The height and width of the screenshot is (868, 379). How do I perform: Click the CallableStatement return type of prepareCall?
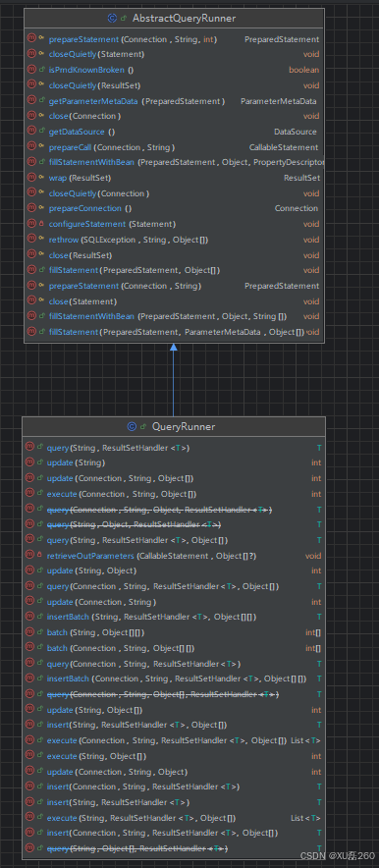click(x=284, y=147)
